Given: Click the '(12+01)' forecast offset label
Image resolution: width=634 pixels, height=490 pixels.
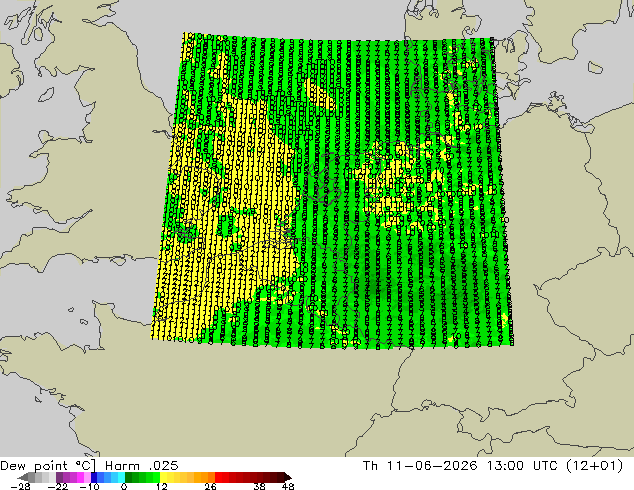Looking at the screenshot, I should [x=595, y=466].
